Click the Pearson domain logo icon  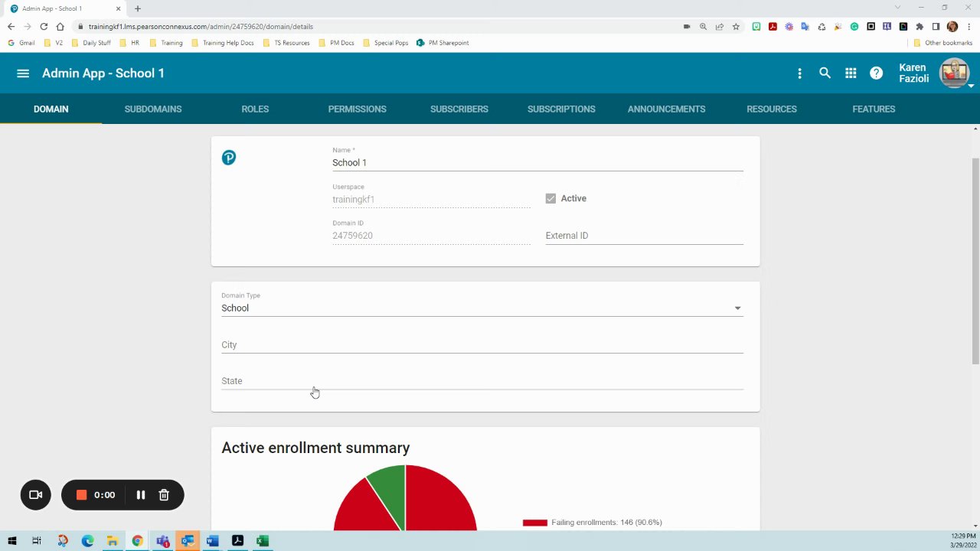click(x=229, y=158)
